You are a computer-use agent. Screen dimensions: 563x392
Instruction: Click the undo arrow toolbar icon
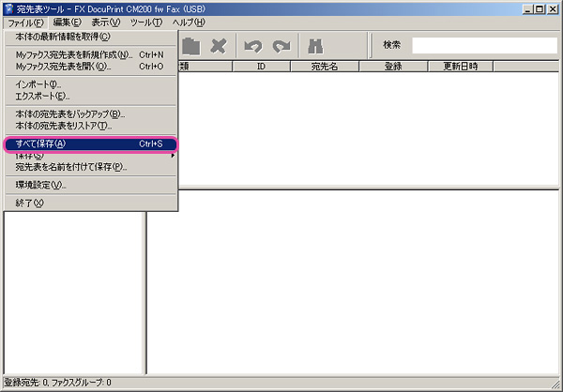click(252, 45)
